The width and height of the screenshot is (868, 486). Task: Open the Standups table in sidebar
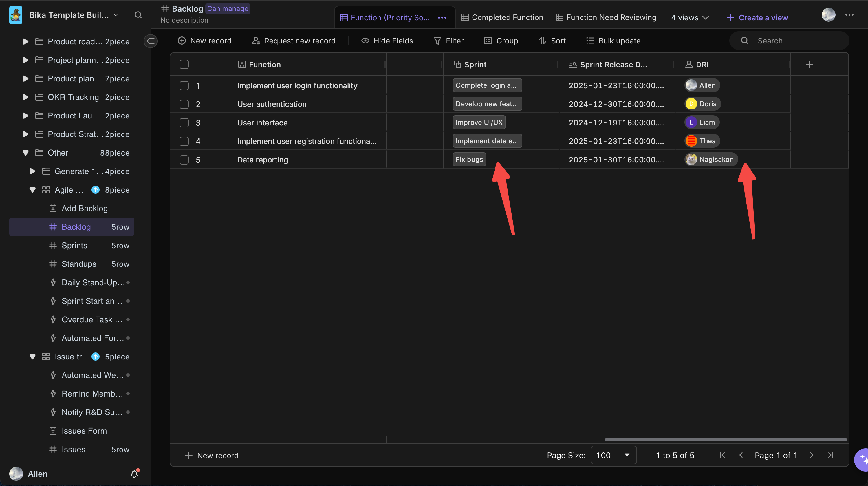(x=72, y=264)
